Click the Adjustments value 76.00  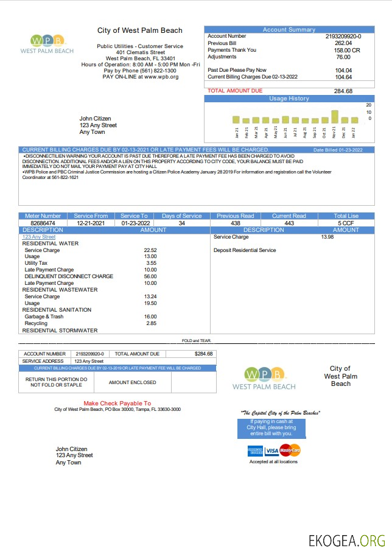(343, 57)
